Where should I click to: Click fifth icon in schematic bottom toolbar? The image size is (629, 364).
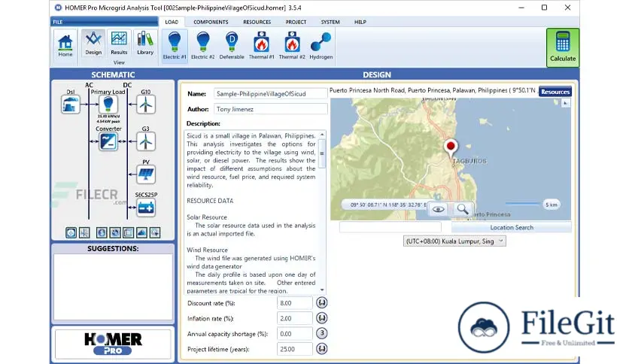click(x=129, y=232)
